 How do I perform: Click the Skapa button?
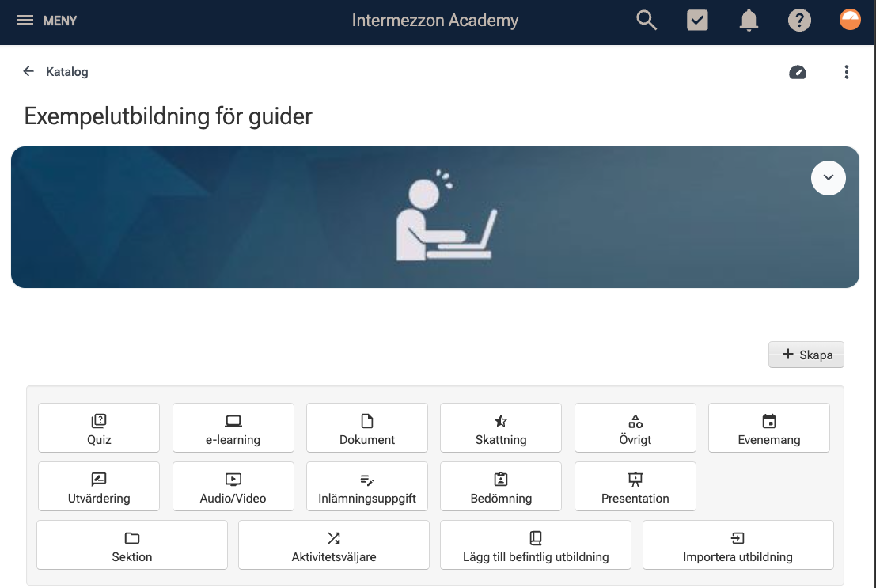[806, 355]
